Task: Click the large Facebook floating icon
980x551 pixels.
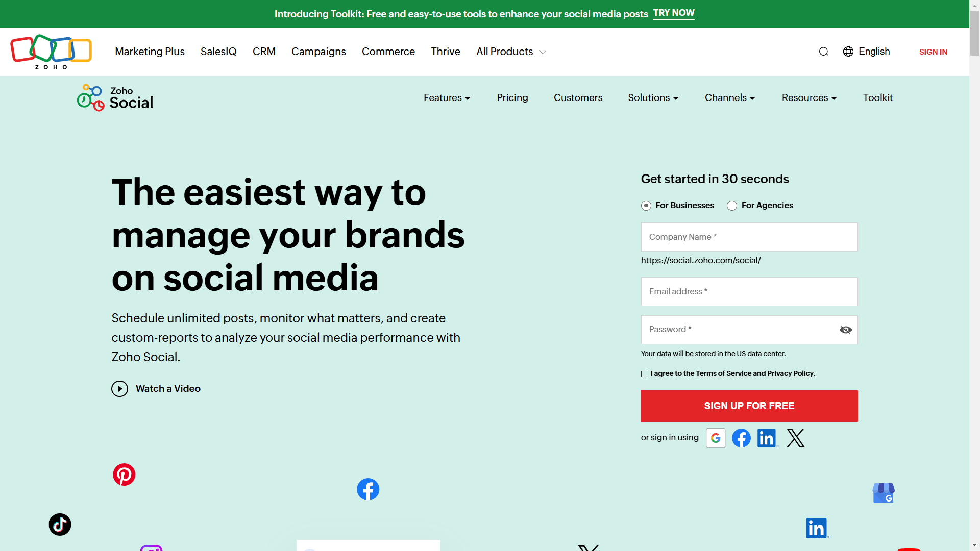Action: coord(368,489)
